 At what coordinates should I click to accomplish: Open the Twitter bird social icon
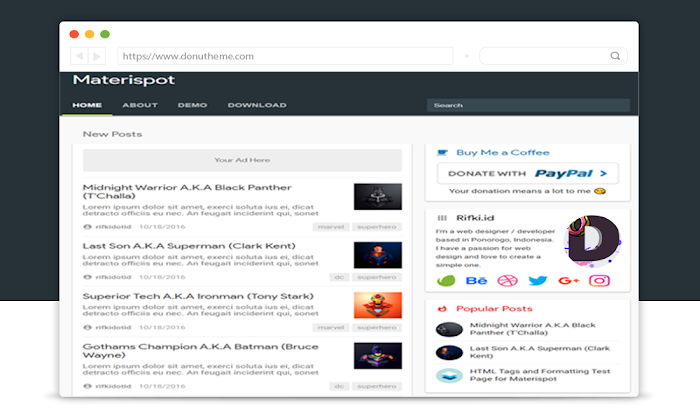pos(538,281)
